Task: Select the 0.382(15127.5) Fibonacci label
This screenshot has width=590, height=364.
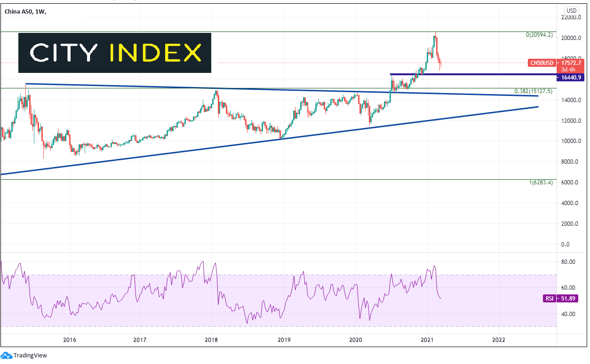Action: point(534,92)
